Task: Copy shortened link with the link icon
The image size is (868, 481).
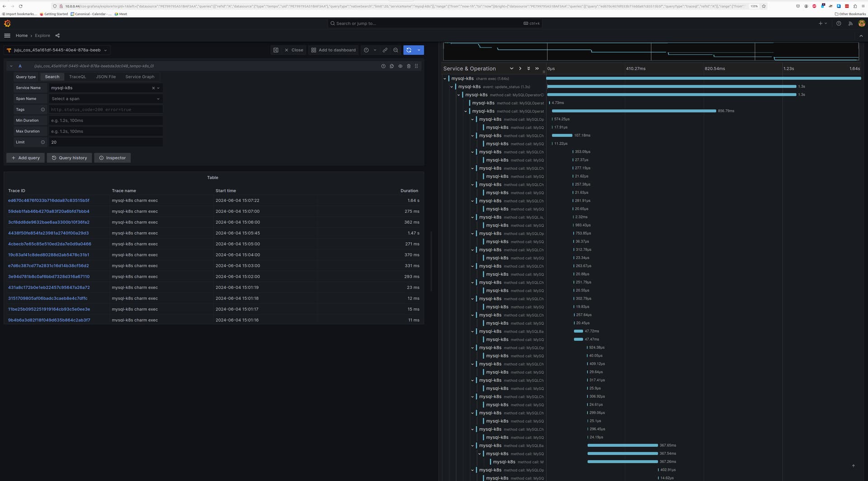Action: 385,50
